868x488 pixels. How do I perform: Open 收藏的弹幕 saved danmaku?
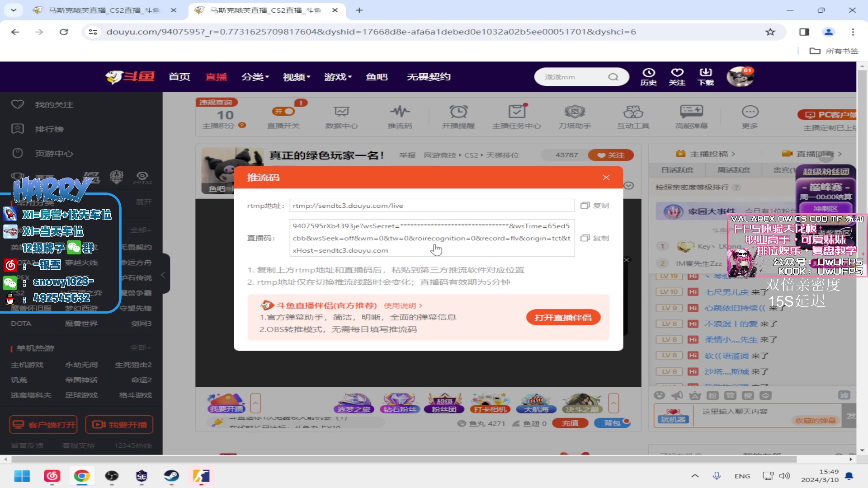coord(816,421)
